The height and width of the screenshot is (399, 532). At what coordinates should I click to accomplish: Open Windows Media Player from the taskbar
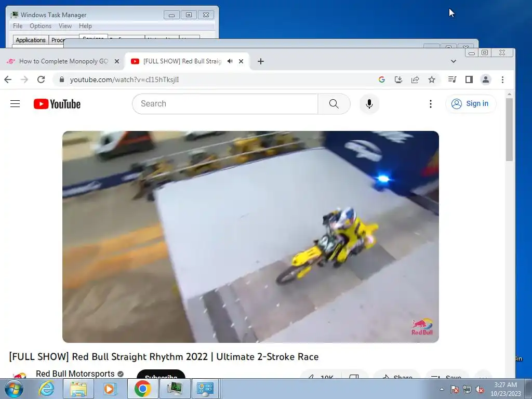(110, 389)
